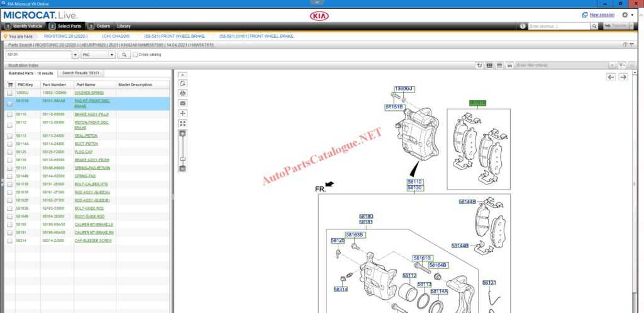Image resolution: width=644 pixels, height=313 pixels.
Task: Go to the next illustration arrow
Action: (x=623, y=77)
